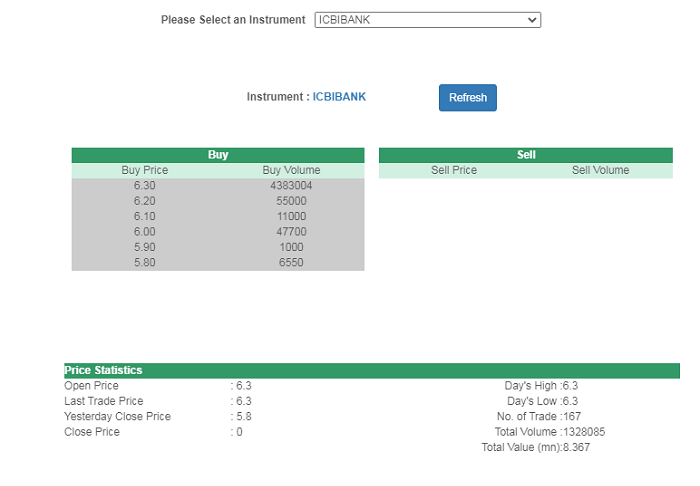Click the Please Select an Instrument label
The width and height of the screenshot is (700, 486).
coord(233,20)
